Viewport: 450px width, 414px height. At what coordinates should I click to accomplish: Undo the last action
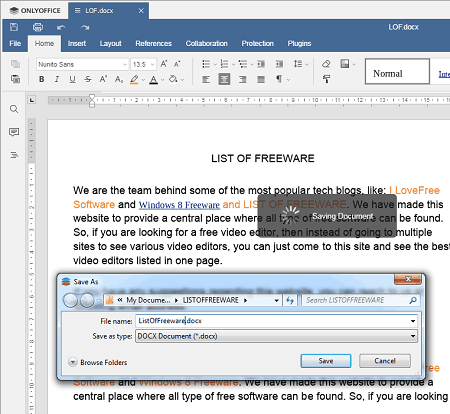pyautogui.click(x=61, y=27)
